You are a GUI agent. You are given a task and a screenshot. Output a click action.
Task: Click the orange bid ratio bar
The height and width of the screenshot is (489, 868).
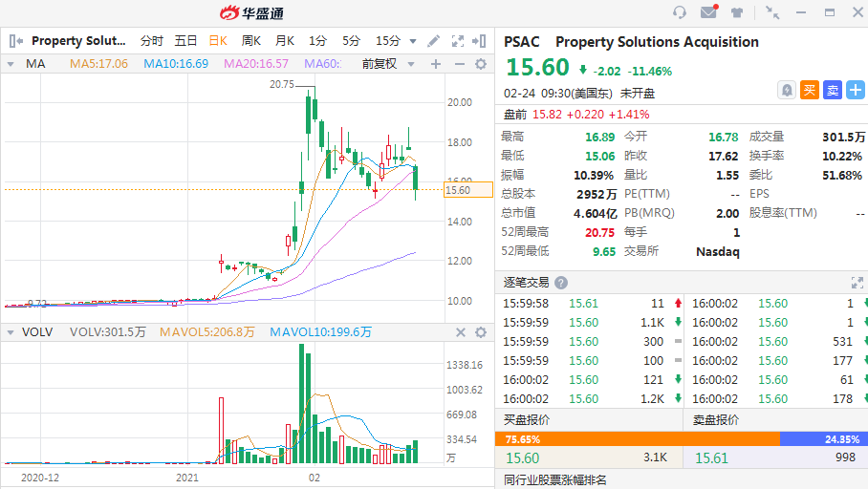click(x=637, y=439)
